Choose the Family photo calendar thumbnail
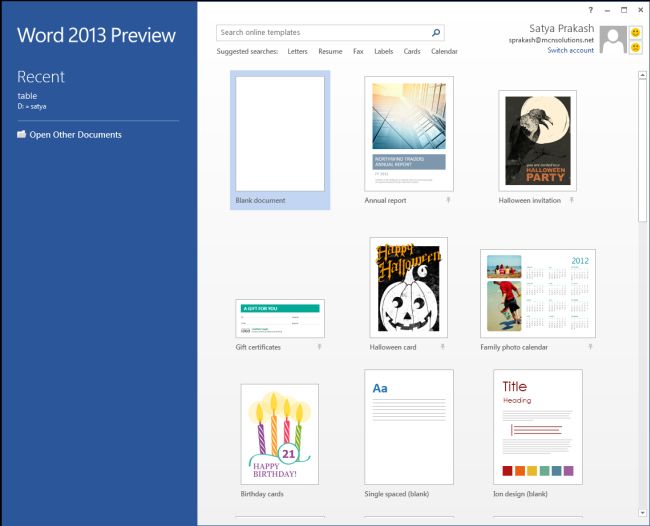650x526 pixels. [538, 293]
